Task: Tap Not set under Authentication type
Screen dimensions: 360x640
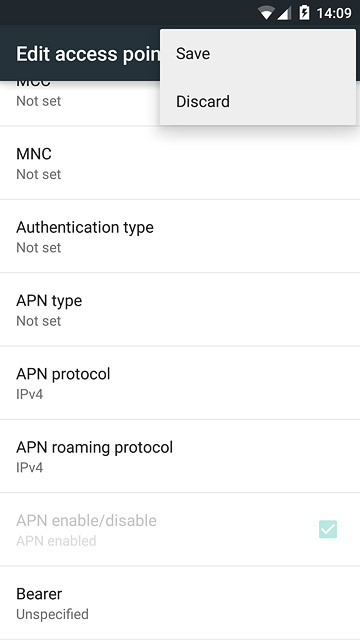Action: pyautogui.click(x=39, y=247)
